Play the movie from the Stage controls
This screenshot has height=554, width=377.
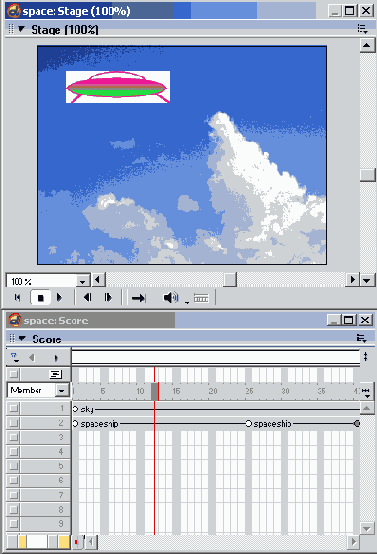(x=59, y=298)
